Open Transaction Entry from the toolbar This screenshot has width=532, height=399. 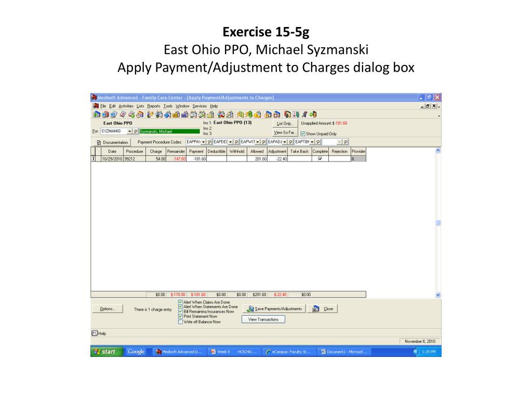coord(97,115)
